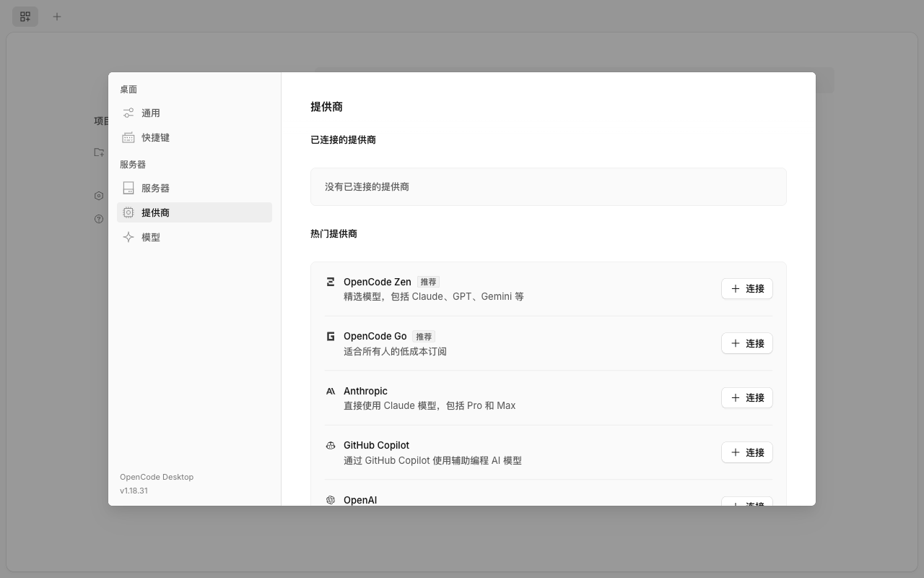Viewport: 924px width, 578px height.
Task: Click the server icon beside 服务器 item
Action: (128, 188)
